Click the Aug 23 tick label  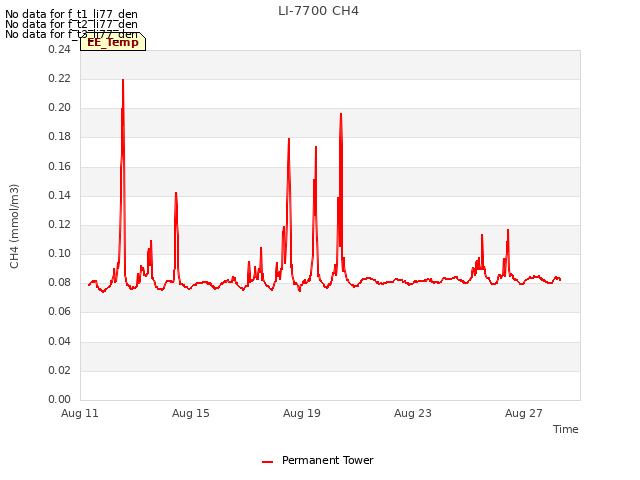tap(413, 413)
